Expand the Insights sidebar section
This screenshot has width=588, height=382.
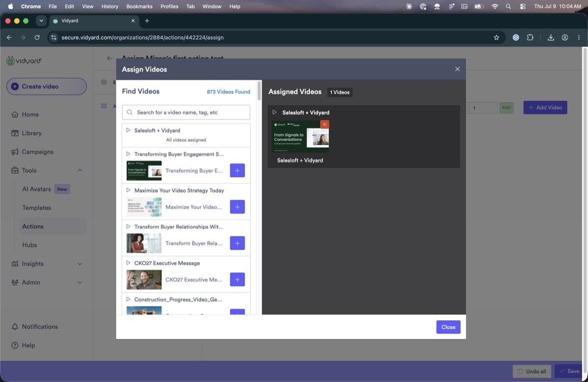click(x=80, y=263)
